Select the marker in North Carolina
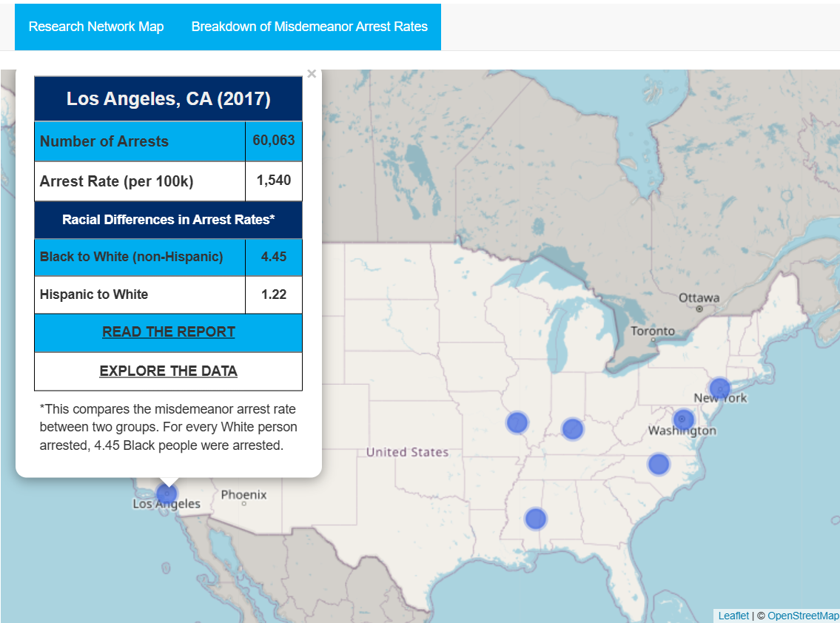 click(658, 464)
